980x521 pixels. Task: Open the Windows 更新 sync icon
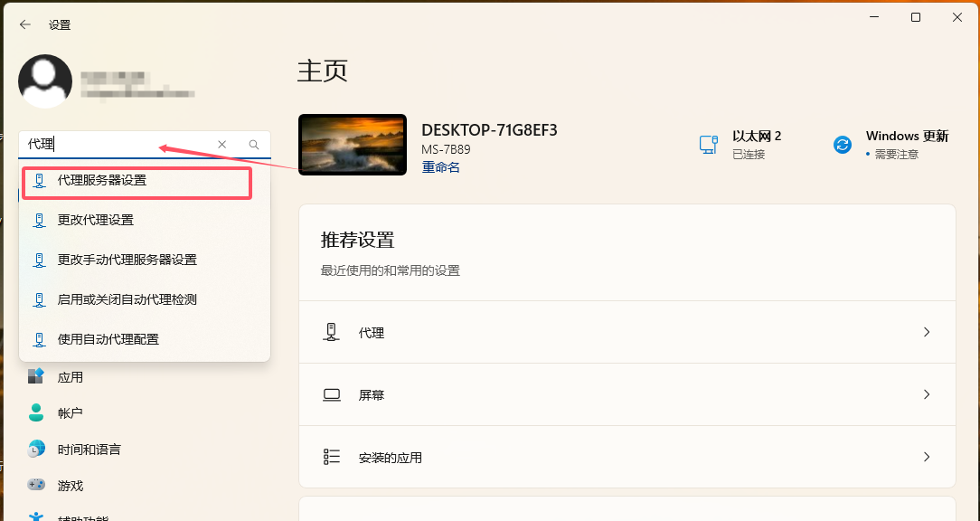coord(843,145)
